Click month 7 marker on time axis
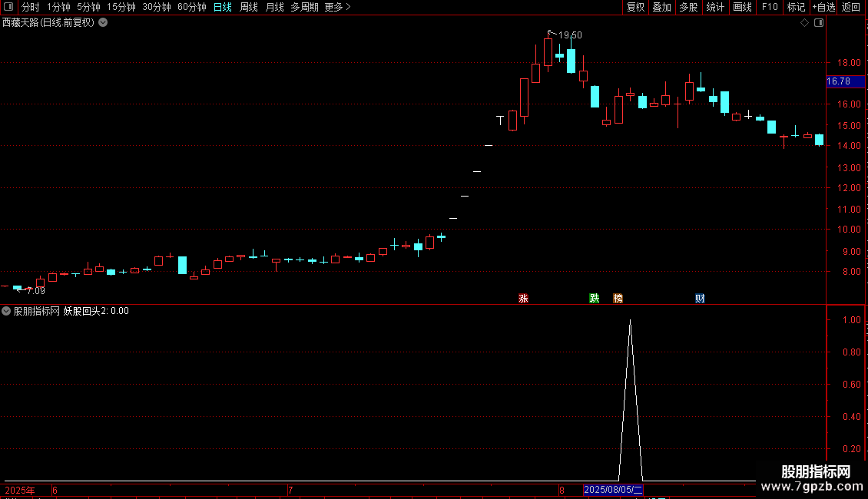868x499 pixels. pyautogui.click(x=290, y=490)
